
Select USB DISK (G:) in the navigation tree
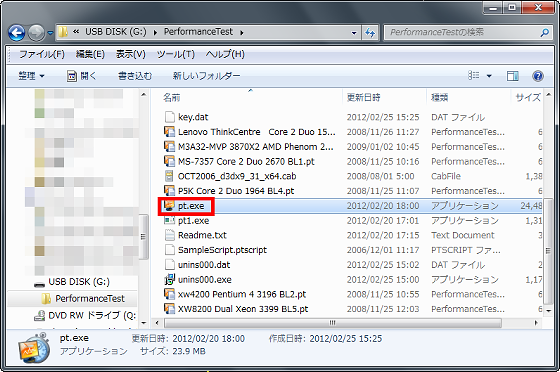(79, 282)
